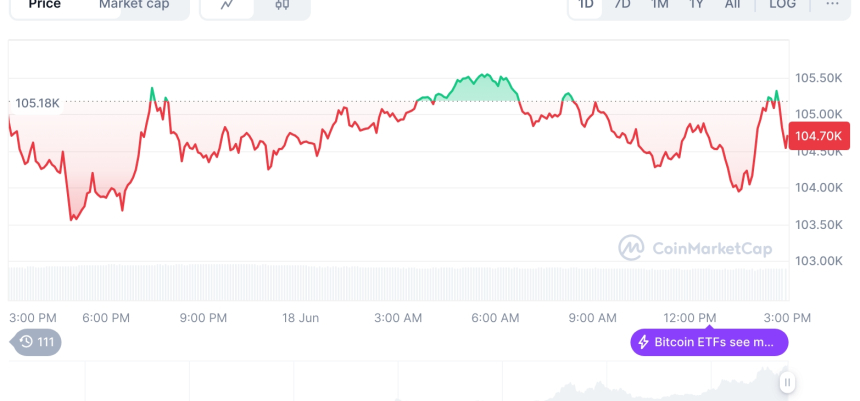Image resolution: width=860 pixels, height=401 pixels.
Task: Toggle LOG scale on chart
Action: pyautogui.click(x=782, y=5)
